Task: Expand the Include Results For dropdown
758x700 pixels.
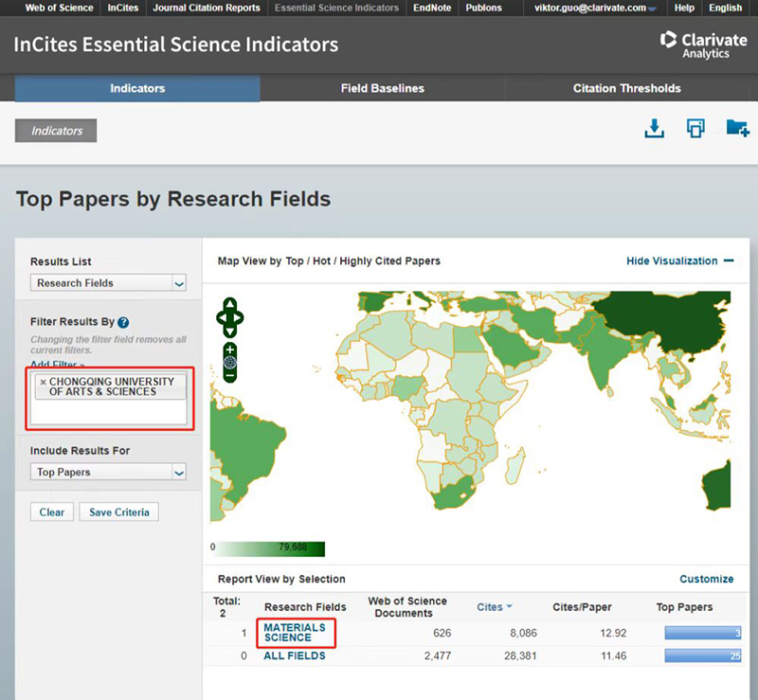Action: (109, 473)
